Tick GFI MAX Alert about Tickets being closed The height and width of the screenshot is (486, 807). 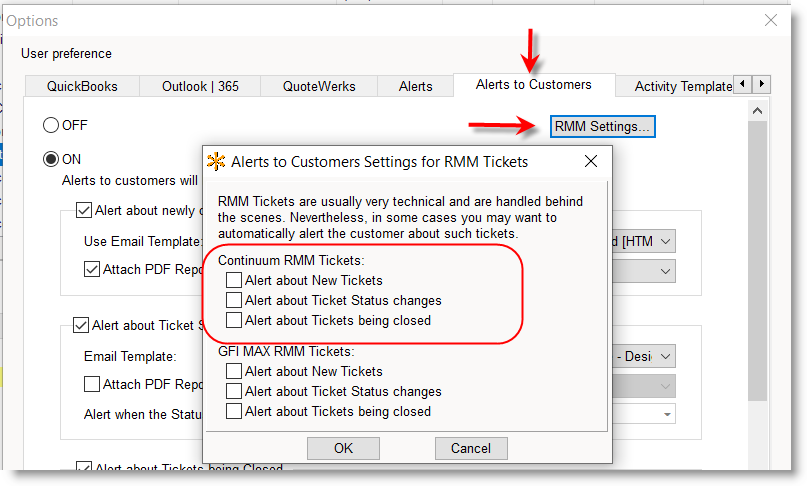coord(234,411)
